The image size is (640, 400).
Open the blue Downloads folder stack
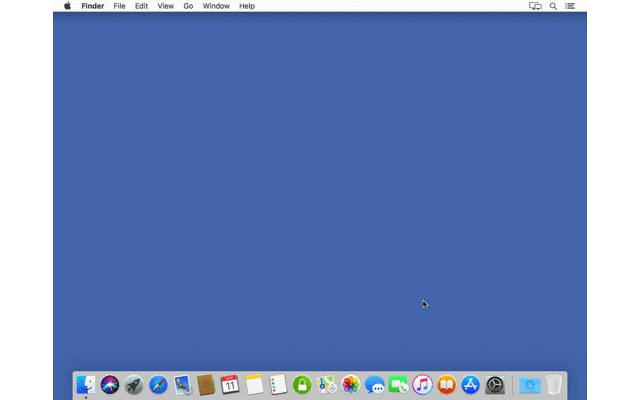tap(530, 384)
